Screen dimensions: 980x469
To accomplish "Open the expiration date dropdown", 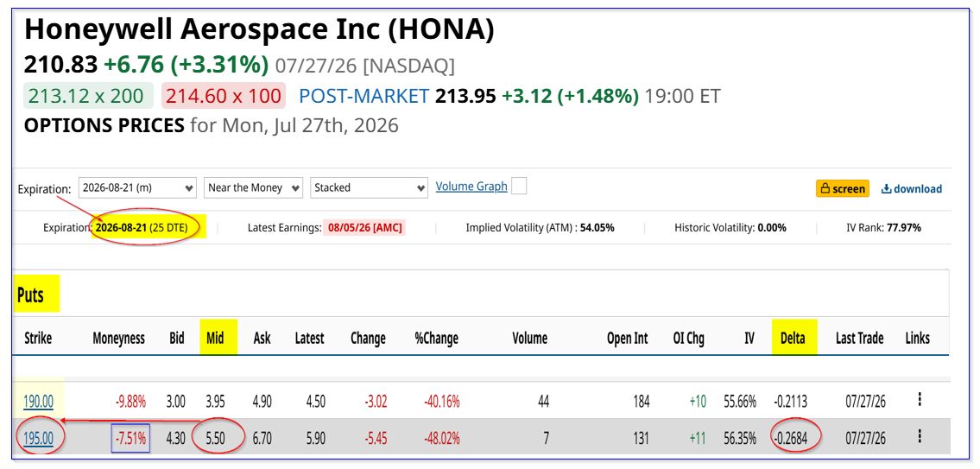I will click(137, 187).
